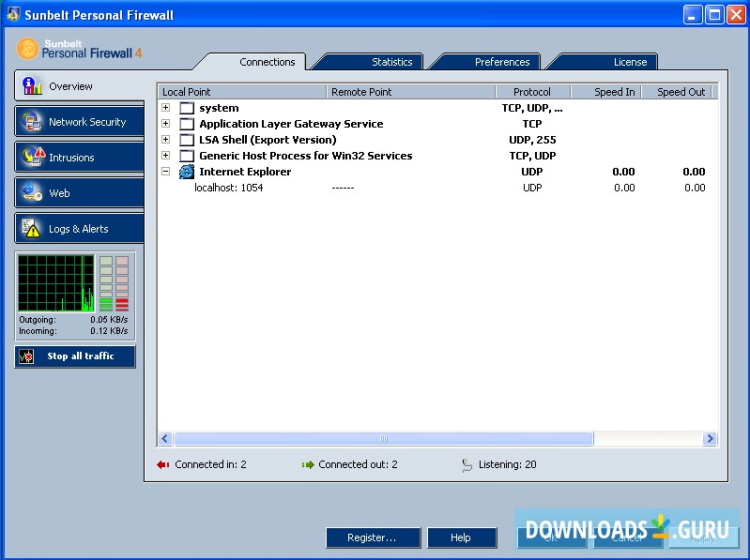Select LSA Shell (Export Version) row label

268,140
